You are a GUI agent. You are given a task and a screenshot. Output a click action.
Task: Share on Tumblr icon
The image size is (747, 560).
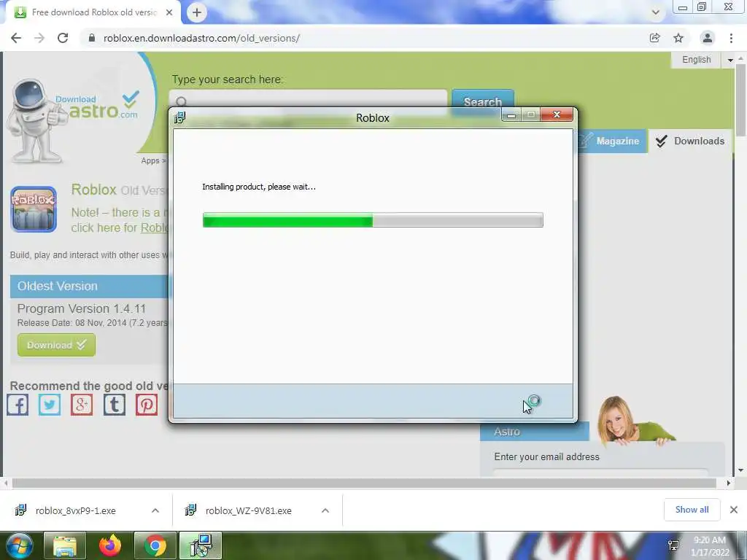(115, 405)
